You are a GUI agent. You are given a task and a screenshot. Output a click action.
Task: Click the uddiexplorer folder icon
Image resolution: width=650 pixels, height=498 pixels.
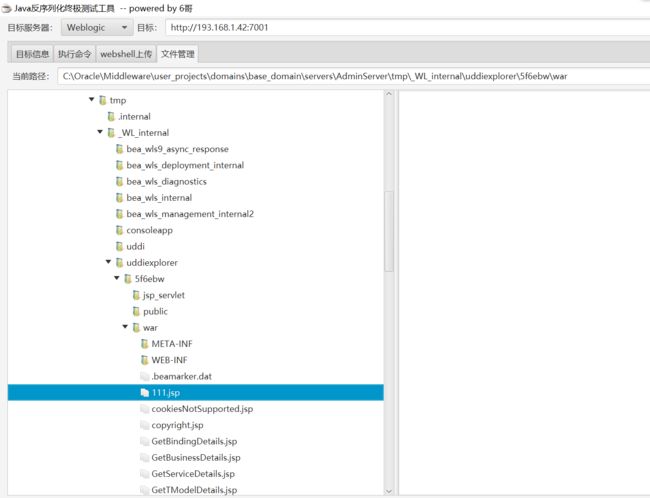[x=119, y=262]
